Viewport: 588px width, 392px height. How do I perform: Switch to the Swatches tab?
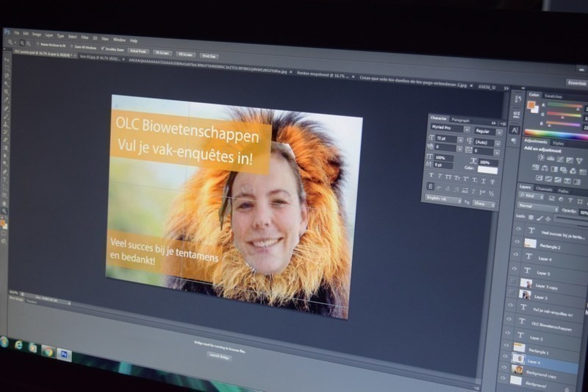click(553, 96)
